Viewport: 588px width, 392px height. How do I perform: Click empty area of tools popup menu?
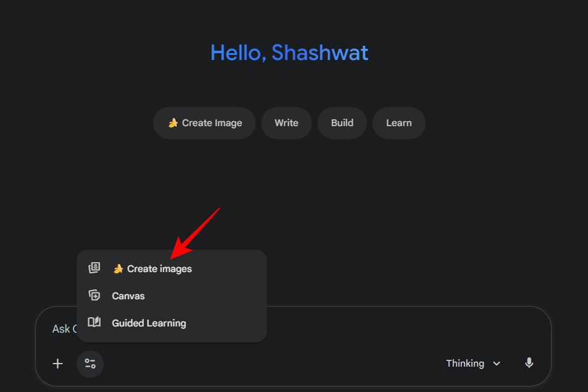[235, 296]
